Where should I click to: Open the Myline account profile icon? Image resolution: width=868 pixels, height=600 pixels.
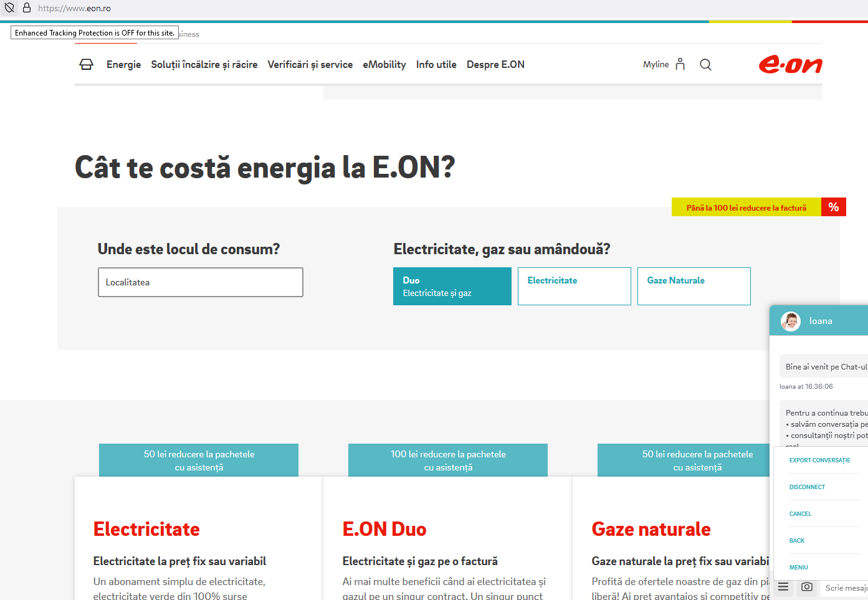click(680, 64)
